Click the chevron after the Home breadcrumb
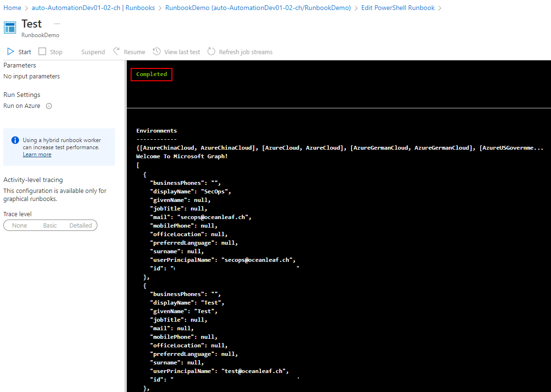The height and width of the screenshot is (392, 551). 26,8
